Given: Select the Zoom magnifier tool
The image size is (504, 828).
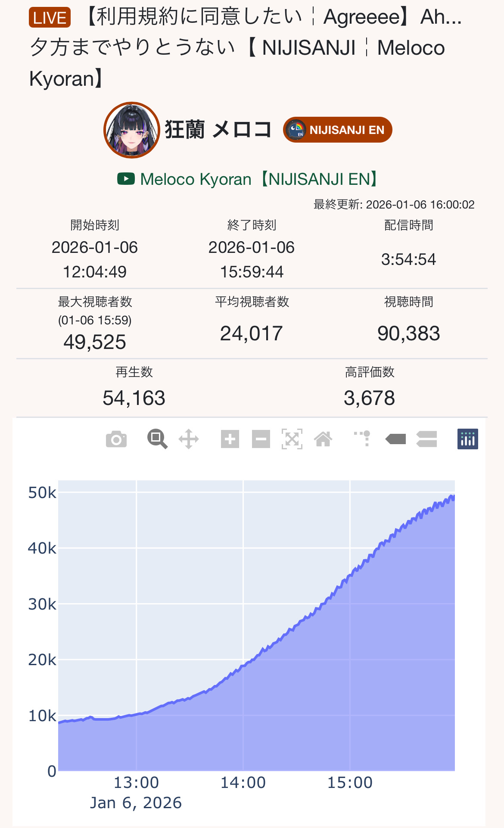Looking at the screenshot, I should tap(157, 439).
